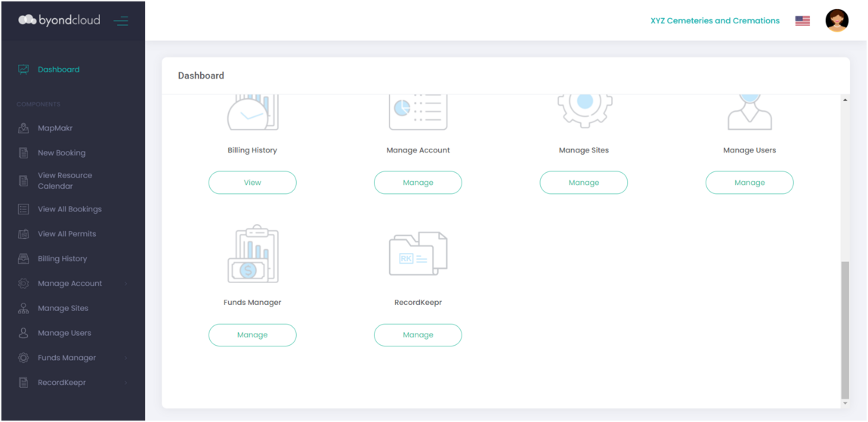The height and width of the screenshot is (422, 868).
Task: Click the Dashboard chart icon in the sidebar
Action: [x=23, y=69]
